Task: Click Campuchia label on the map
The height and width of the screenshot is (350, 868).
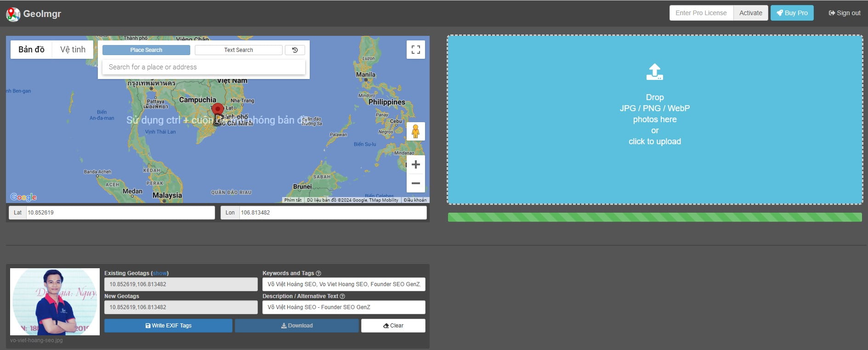Action: [x=198, y=100]
